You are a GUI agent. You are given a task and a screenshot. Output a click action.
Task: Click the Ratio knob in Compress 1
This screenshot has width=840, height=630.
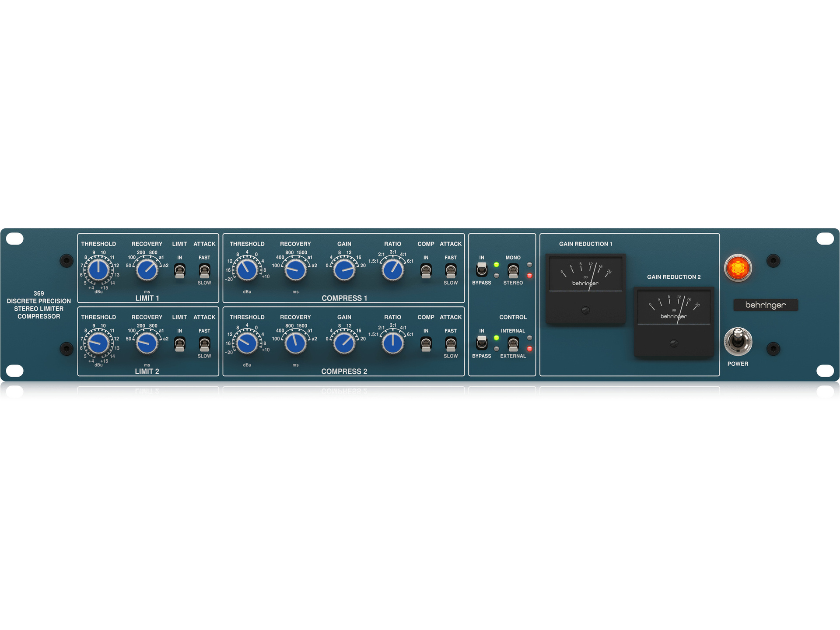point(393,270)
